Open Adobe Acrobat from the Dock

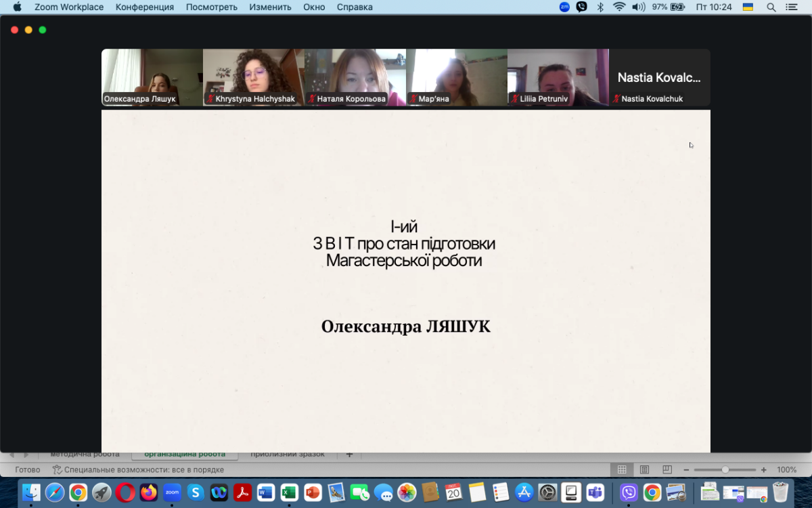coord(242,492)
